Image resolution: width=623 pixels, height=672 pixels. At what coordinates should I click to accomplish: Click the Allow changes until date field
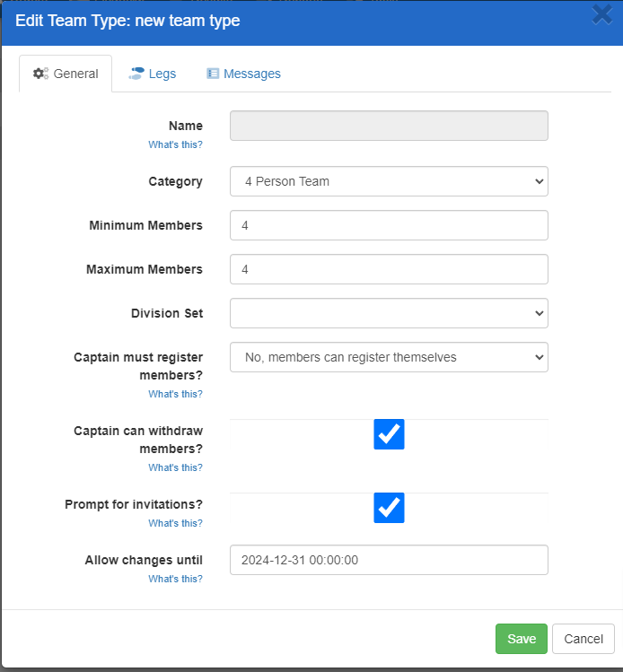(x=389, y=560)
